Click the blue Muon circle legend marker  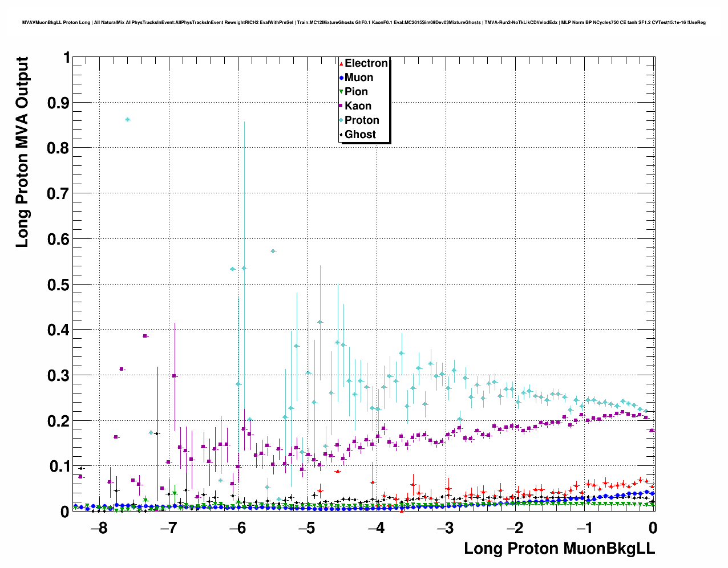341,78
